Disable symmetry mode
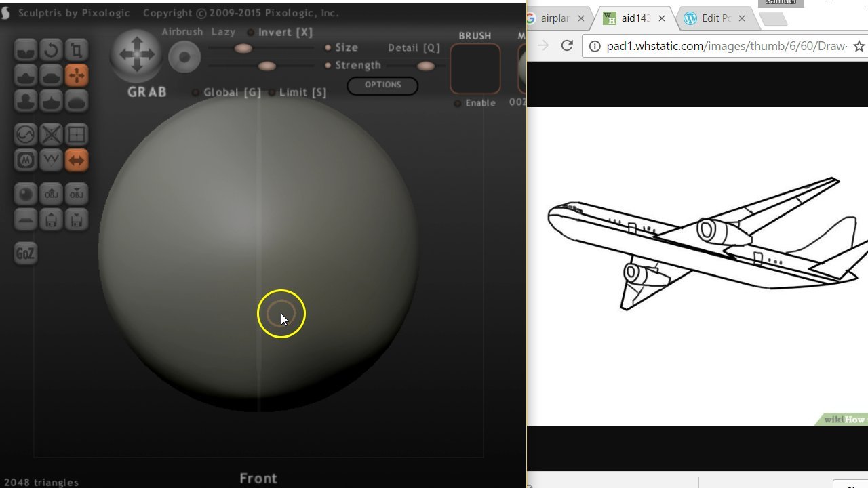Image resolution: width=868 pixels, height=488 pixels. coord(77,161)
